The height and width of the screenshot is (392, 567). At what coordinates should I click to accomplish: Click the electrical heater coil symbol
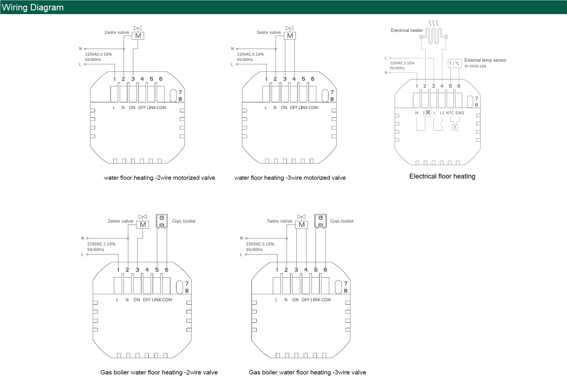[434, 36]
